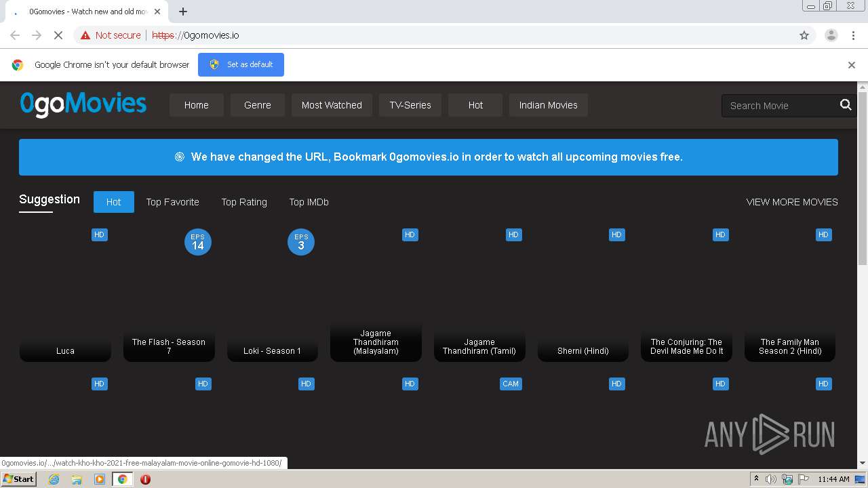Click the HD badge above Sherni (Hindi)
Viewport: 868px width, 488px height.
coord(616,235)
